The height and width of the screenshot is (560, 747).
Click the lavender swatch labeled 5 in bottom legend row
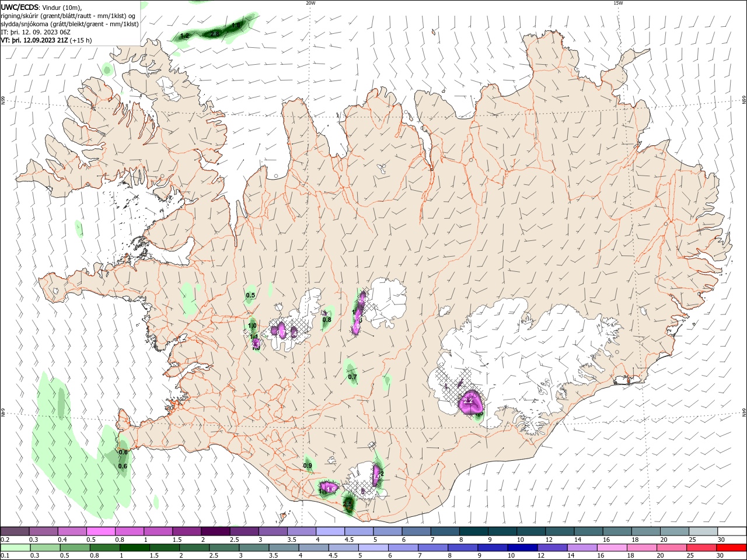[x=373, y=548]
